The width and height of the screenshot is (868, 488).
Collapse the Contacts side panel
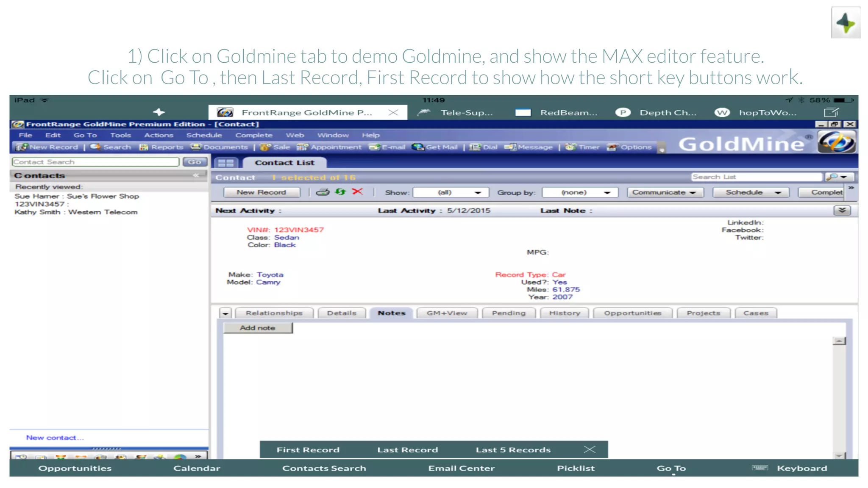(x=196, y=175)
